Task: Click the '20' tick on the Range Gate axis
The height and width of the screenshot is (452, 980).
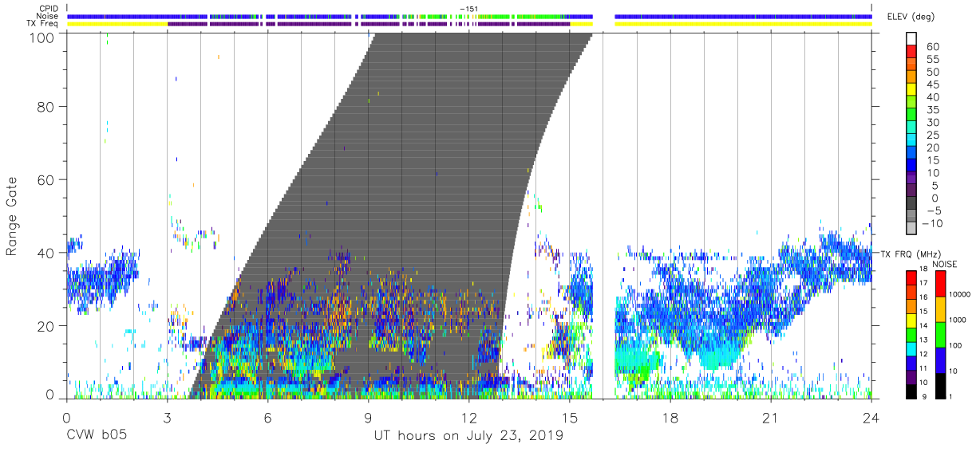Action: click(x=47, y=326)
